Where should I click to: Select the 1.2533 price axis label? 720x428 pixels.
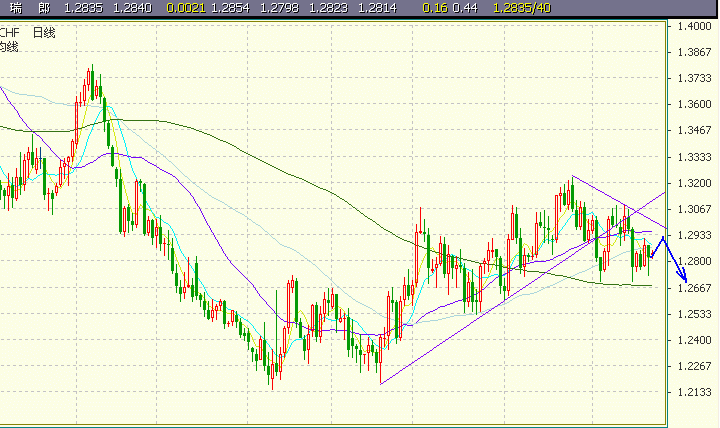(x=694, y=314)
